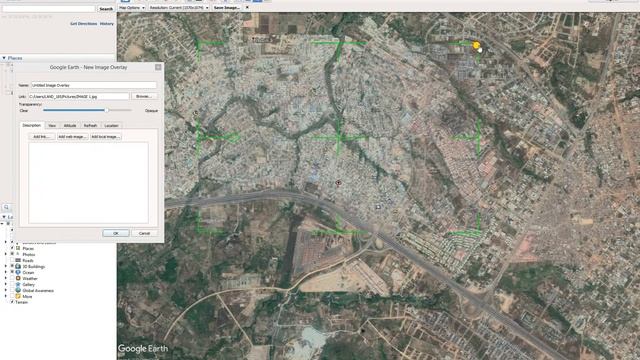Switch to the Description tab
This screenshot has width=640, height=360.
click(x=31, y=125)
